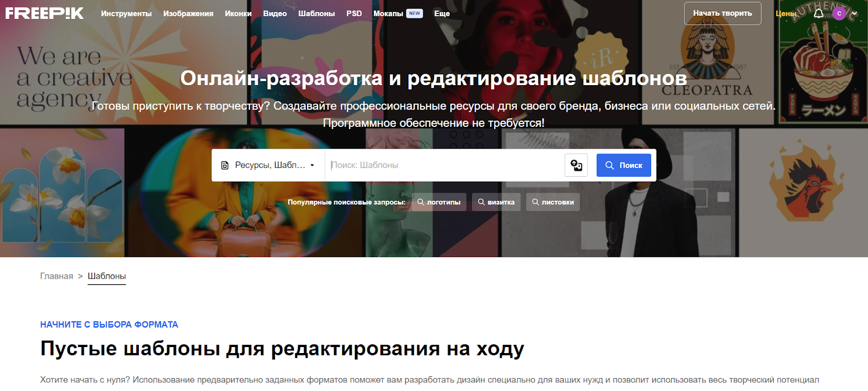Click the Начать творить button
This screenshot has width=868, height=391.
[723, 14]
